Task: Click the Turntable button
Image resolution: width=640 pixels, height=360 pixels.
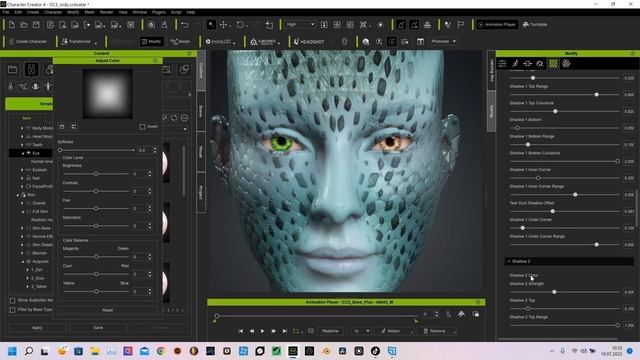Action: click(535, 24)
